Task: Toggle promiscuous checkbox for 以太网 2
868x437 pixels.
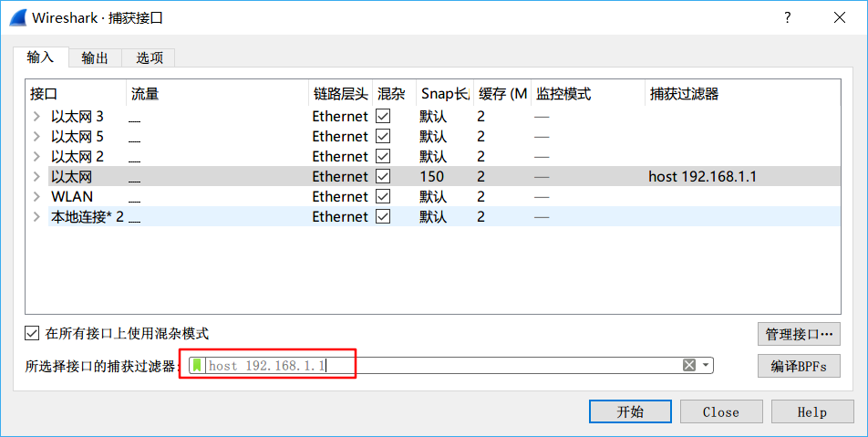Action: point(383,156)
